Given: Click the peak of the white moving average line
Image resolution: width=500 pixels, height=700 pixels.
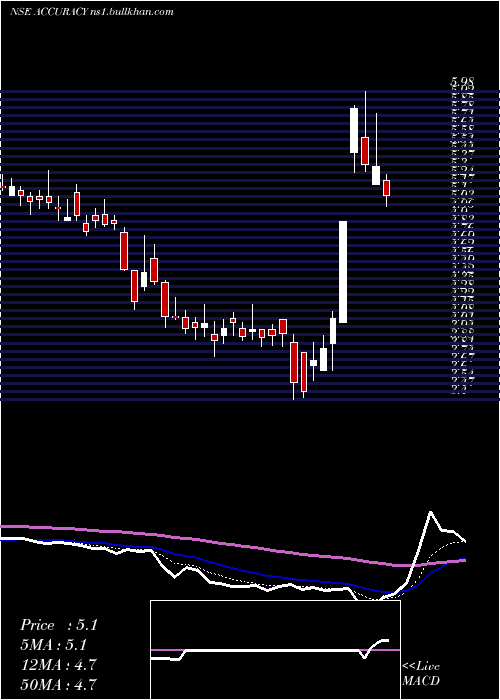Looking at the screenshot, I should pyautogui.click(x=431, y=512).
